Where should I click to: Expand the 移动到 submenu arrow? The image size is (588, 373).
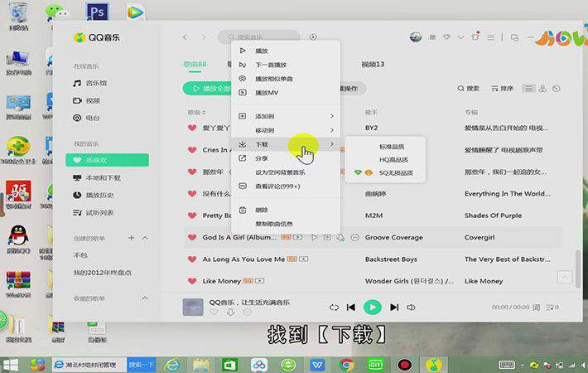332,130
